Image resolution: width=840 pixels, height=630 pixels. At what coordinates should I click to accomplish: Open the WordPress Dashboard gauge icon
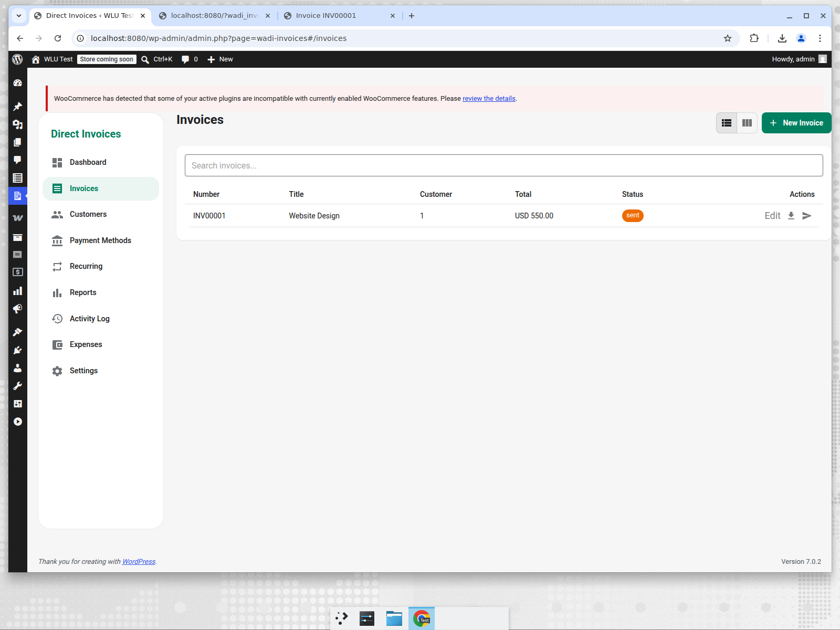pos(17,83)
